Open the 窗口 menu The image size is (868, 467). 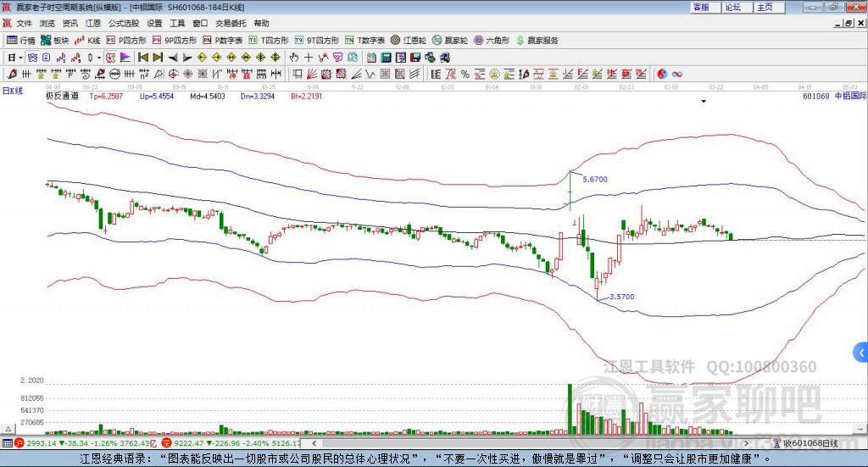point(200,23)
